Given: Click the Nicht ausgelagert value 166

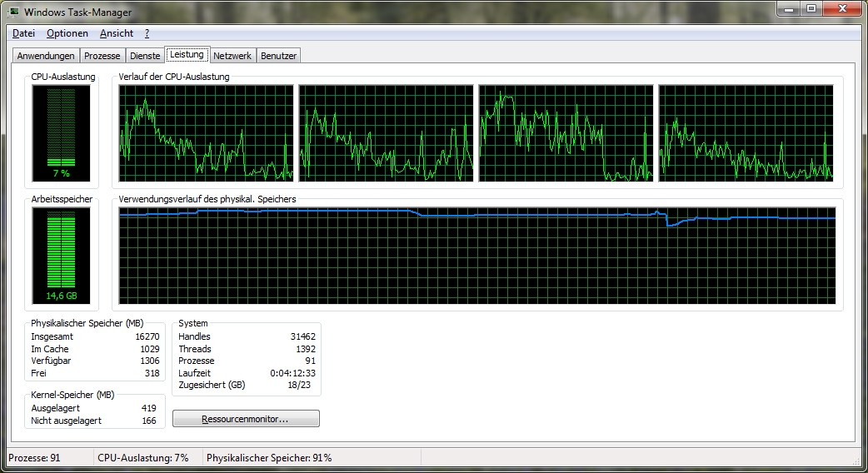Looking at the screenshot, I should [x=149, y=421].
